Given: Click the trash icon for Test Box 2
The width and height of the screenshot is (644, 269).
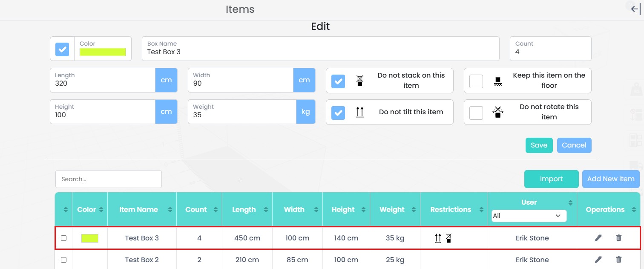Looking at the screenshot, I should tap(619, 260).
